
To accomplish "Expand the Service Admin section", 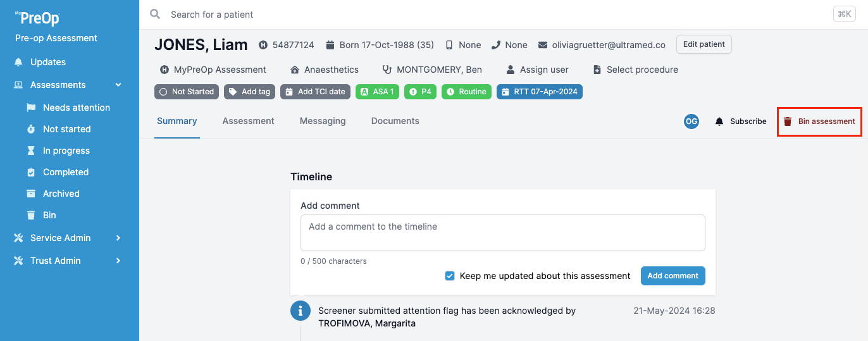I will click(x=118, y=238).
